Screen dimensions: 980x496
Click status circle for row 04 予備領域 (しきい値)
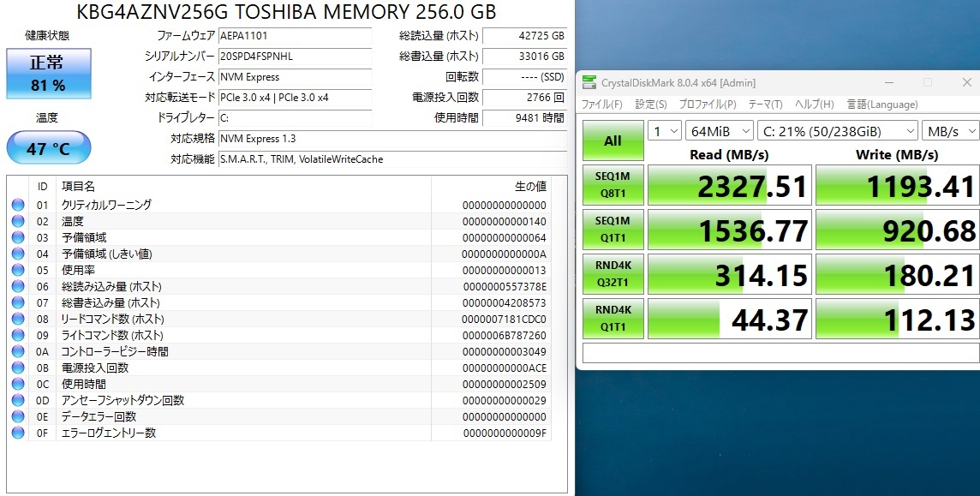17,253
